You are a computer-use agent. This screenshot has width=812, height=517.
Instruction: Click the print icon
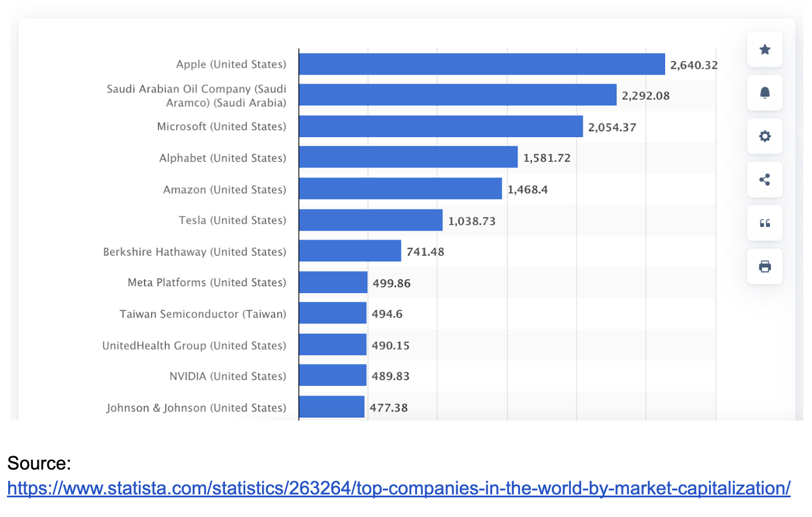point(765,267)
